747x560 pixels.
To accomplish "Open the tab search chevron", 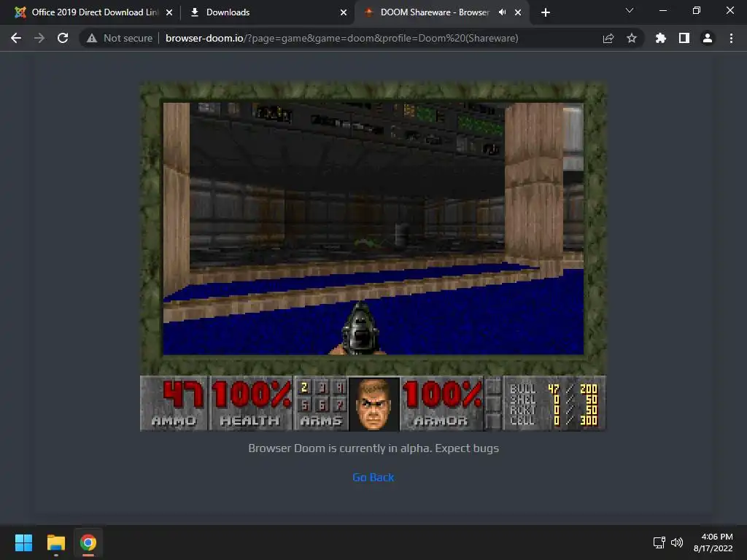I will [630, 10].
